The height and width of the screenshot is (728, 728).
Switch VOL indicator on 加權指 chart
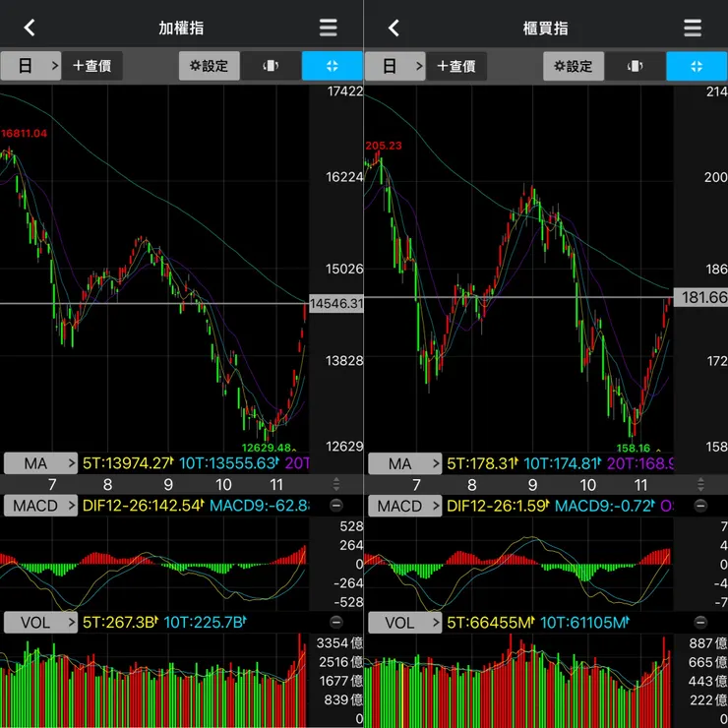(x=41, y=622)
